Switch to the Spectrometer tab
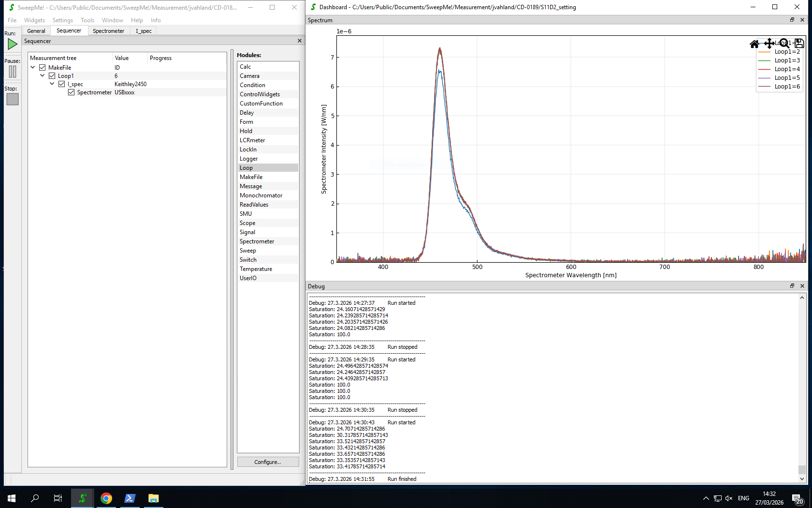Viewport: 812px width, 508px height. (108, 31)
